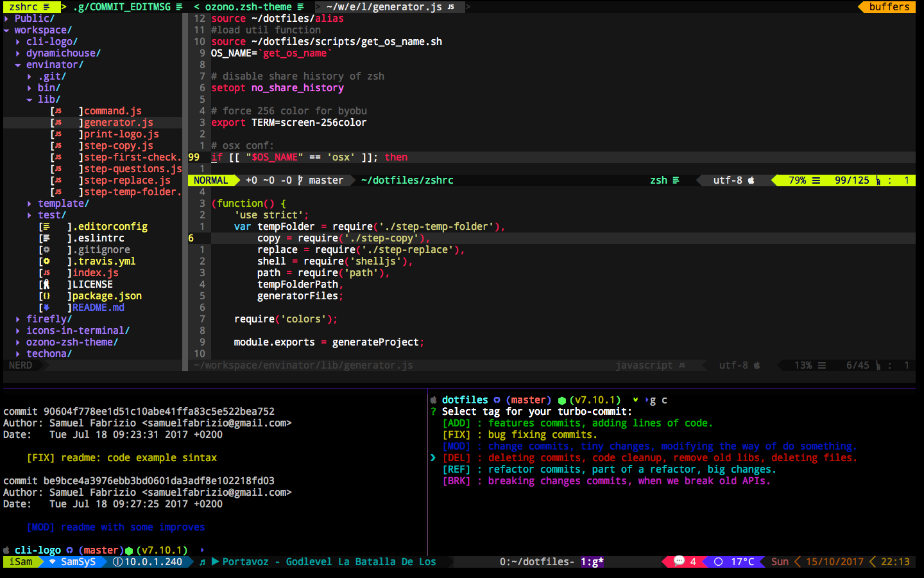
Task: Click the JS icon beside step-copy.js
Action: click(58, 146)
